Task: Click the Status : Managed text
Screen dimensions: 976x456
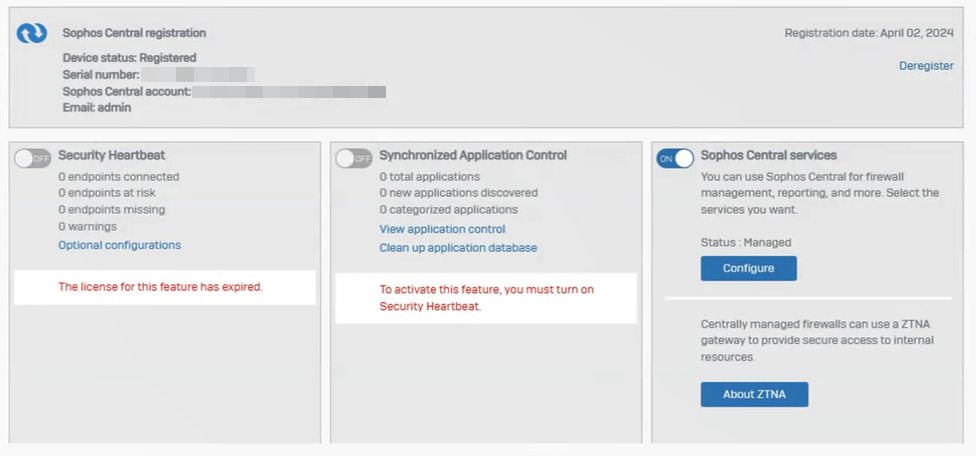Action: (x=746, y=242)
